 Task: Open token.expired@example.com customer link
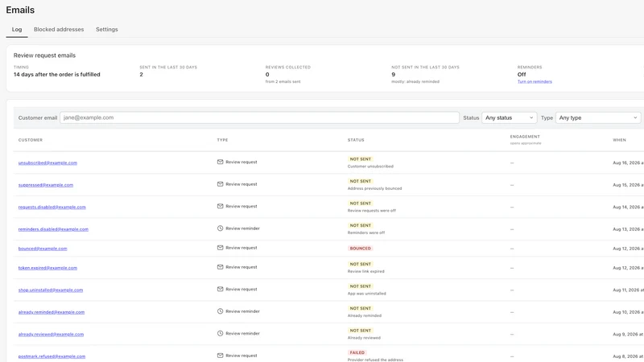tap(47, 268)
